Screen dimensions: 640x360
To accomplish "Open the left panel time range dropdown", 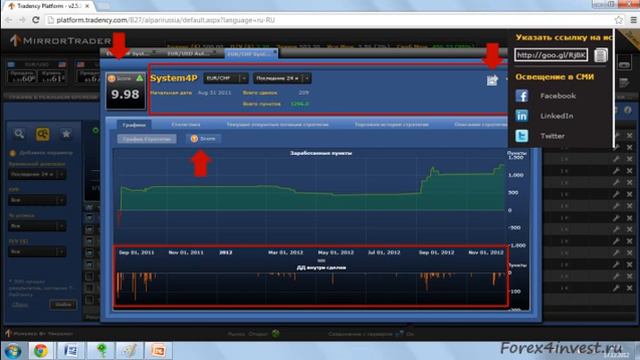I will tap(37, 174).
